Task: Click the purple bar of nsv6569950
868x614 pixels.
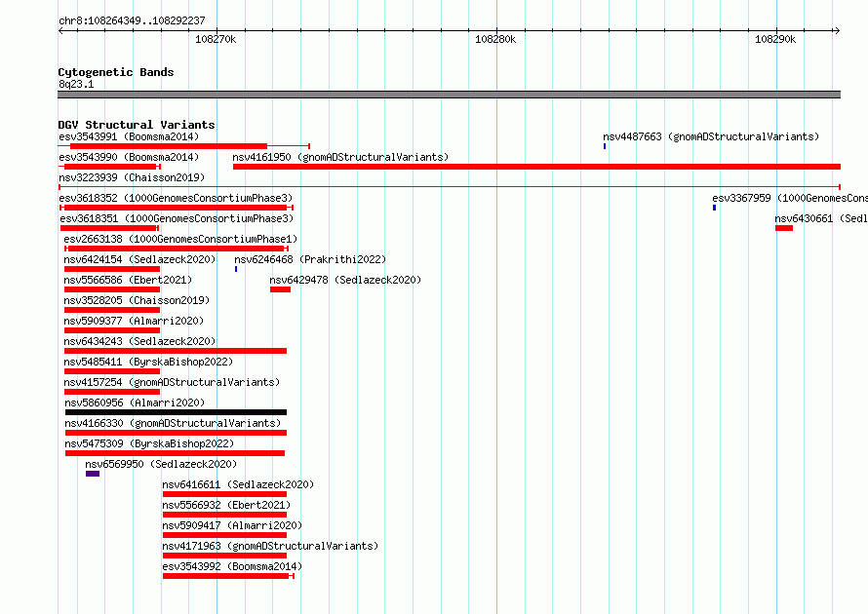Action: pos(93,474)
